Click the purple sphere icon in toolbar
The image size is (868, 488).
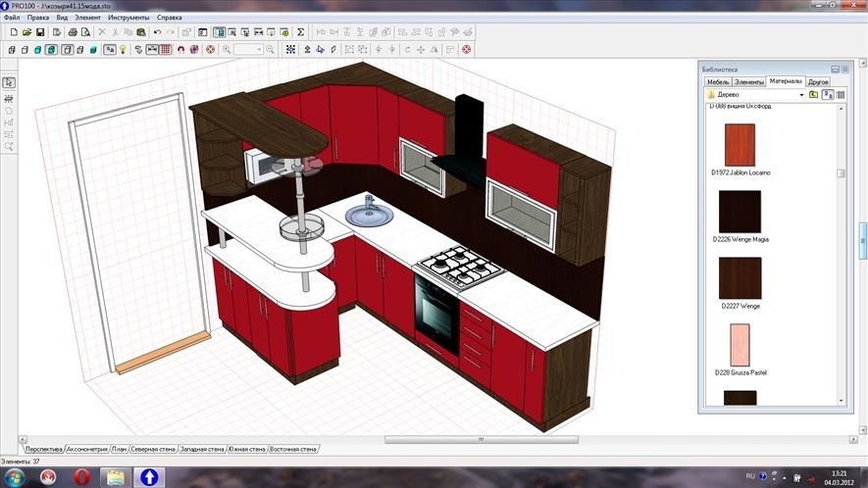click(x=194, y=50)
